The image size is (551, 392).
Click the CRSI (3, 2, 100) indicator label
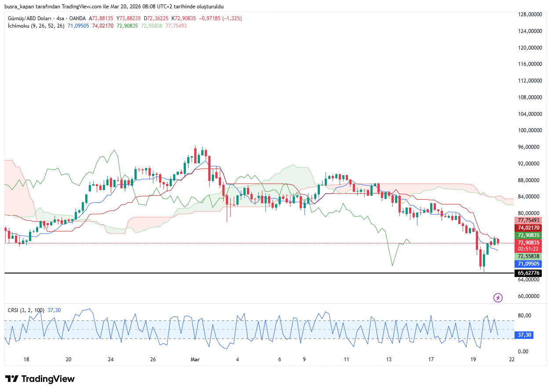coord(26,310)
